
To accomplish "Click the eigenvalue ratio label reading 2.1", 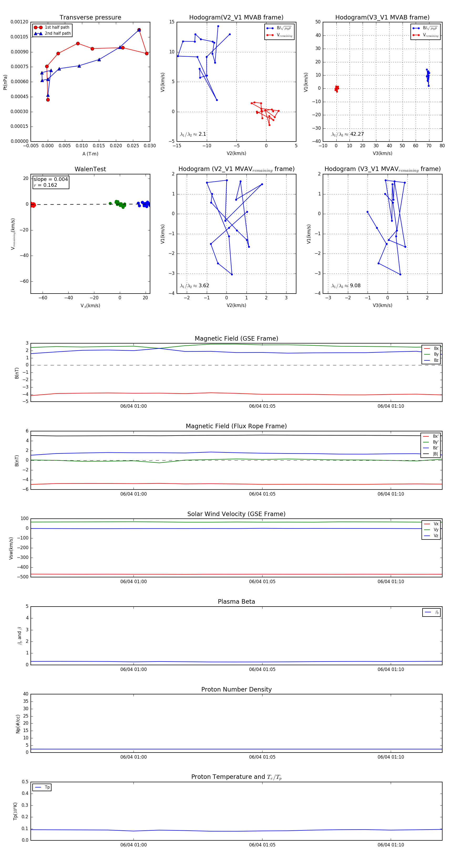I will (x=193, y=134).
